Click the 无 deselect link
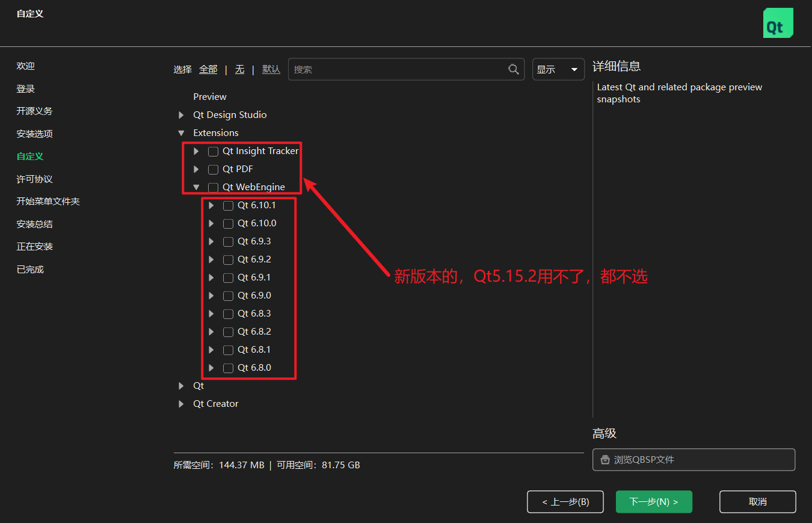812x523 pixels. click(x=239, y=69)
